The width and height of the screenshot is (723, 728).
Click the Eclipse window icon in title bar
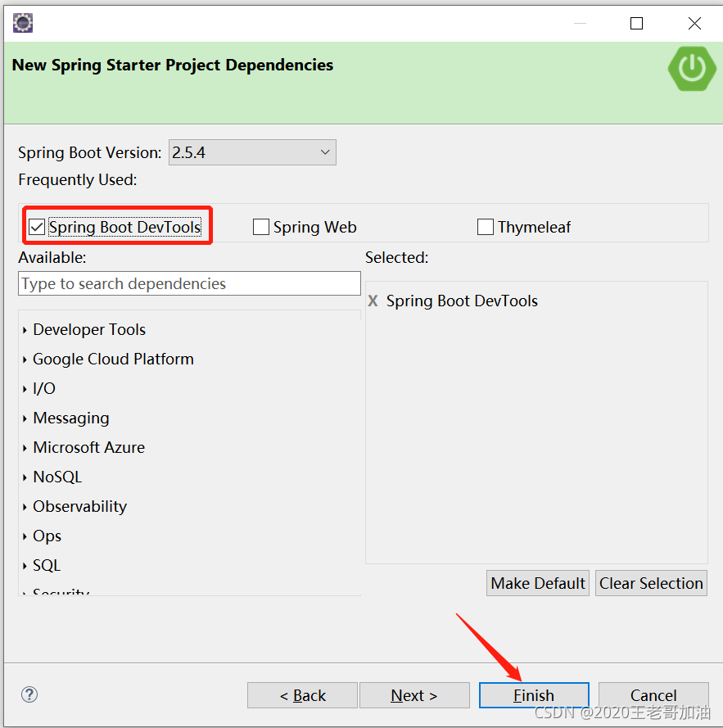23,23
